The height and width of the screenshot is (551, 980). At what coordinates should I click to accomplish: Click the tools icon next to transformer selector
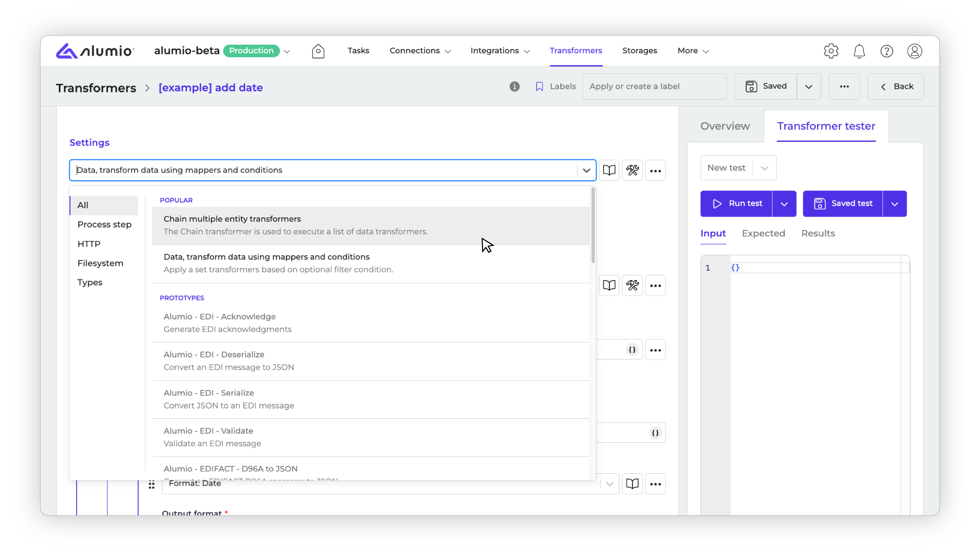pos(632,170)
